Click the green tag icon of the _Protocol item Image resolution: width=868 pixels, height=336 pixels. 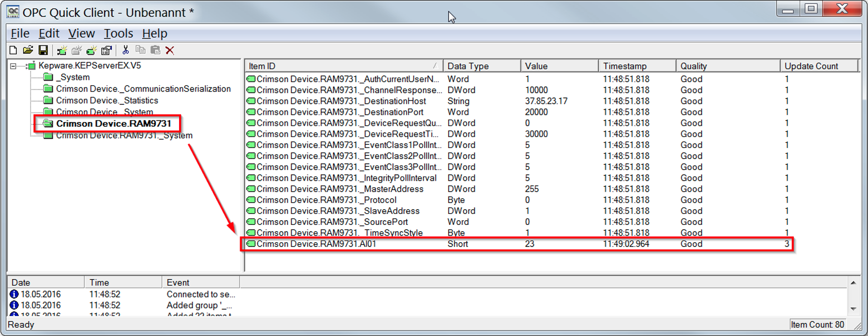coord(251,200)
